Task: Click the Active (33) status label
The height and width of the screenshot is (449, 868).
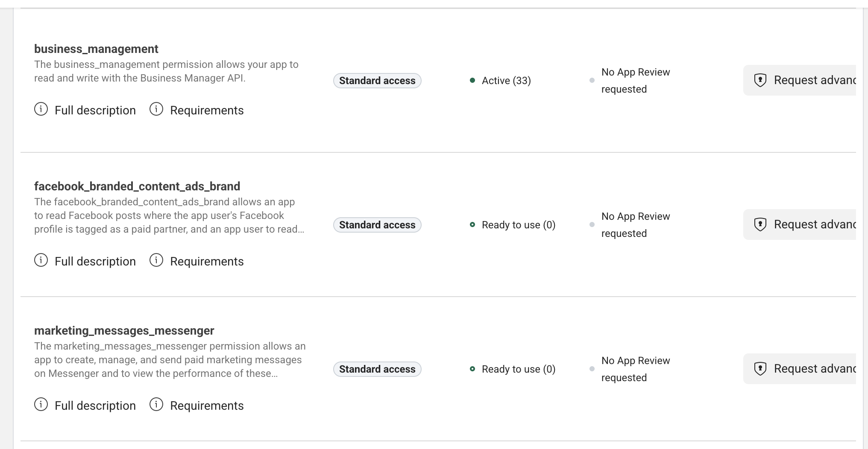Action: tap(506, 81)
